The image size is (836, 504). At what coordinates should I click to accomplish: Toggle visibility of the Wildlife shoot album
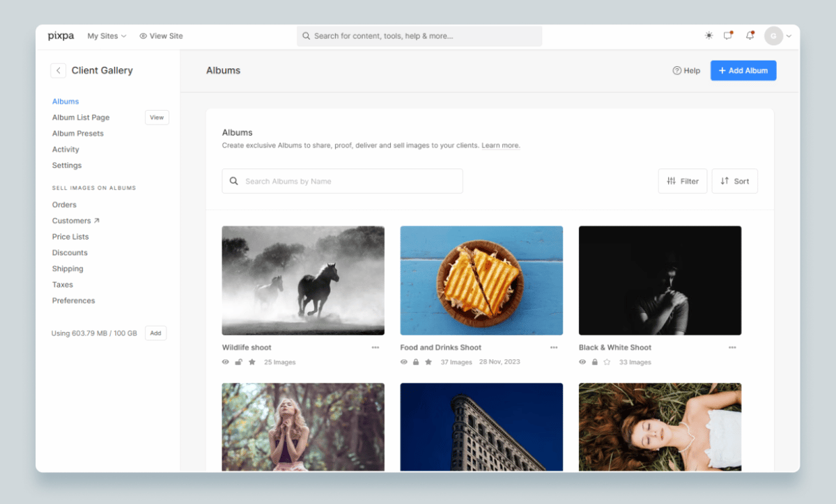click(225, 362)
